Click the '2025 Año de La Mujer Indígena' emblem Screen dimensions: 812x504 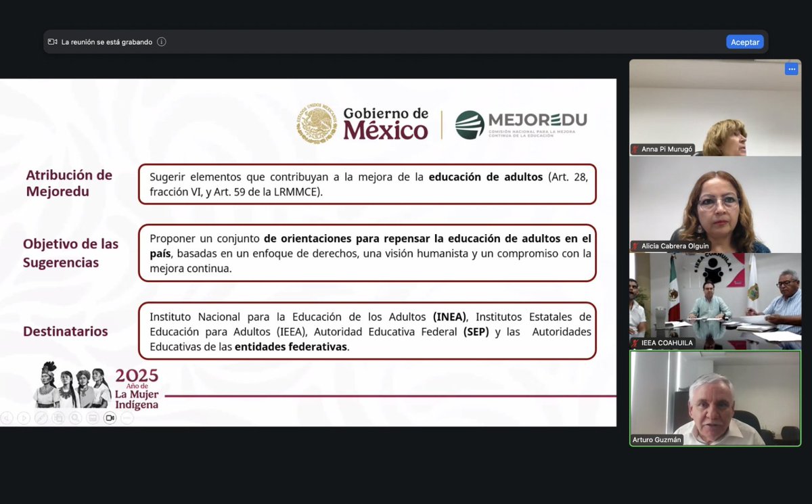(x=97, y=386)
